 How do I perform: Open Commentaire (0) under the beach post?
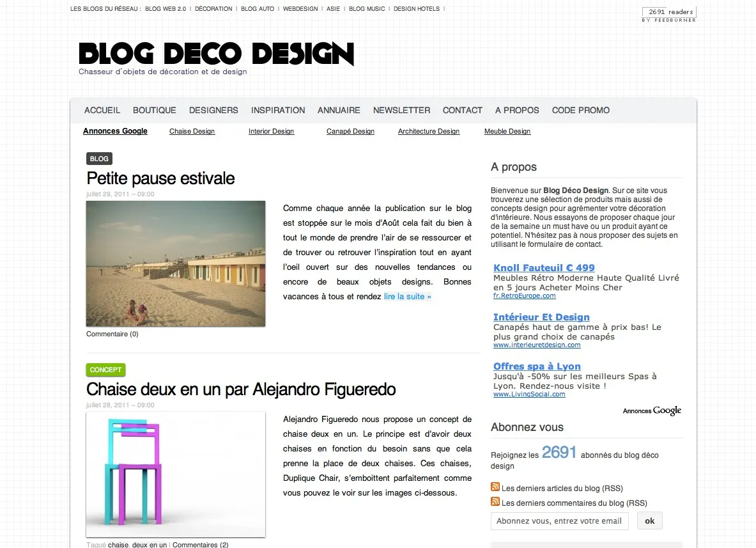pyautogui.click(x=112, y=334)
